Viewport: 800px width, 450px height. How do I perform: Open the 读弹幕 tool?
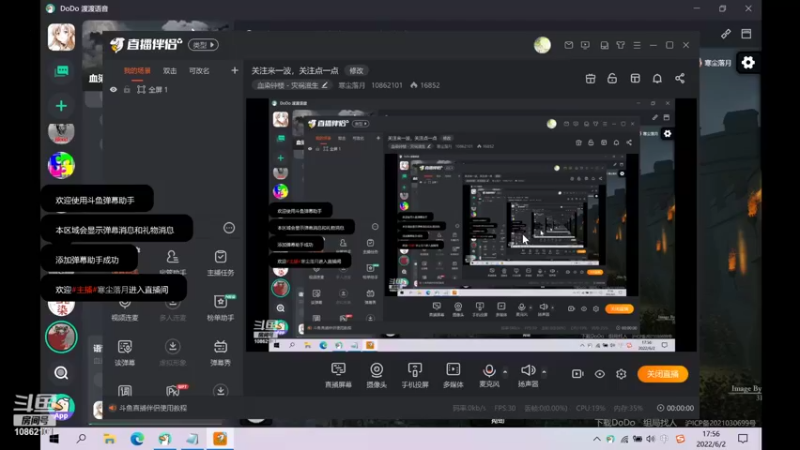[125, 353]
